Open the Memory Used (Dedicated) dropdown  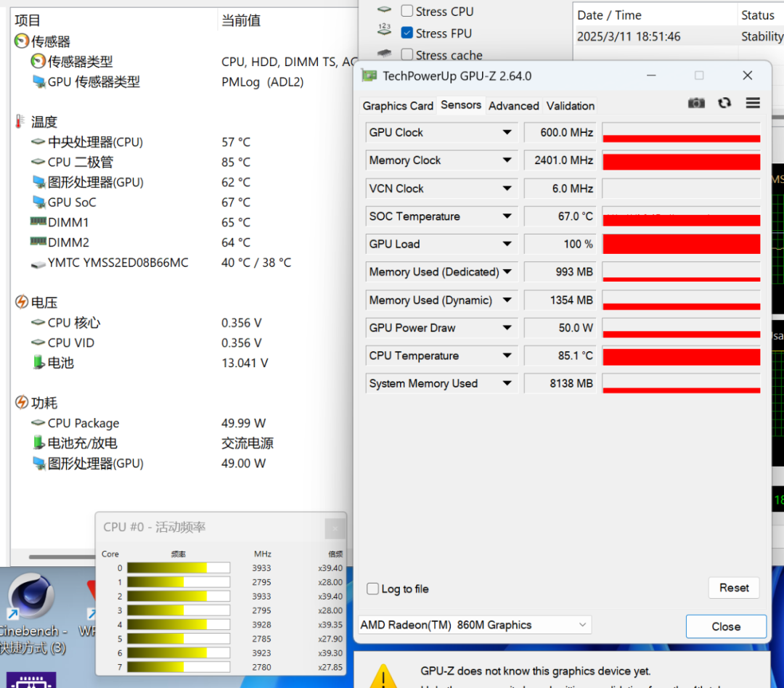(x=507, y=272)
